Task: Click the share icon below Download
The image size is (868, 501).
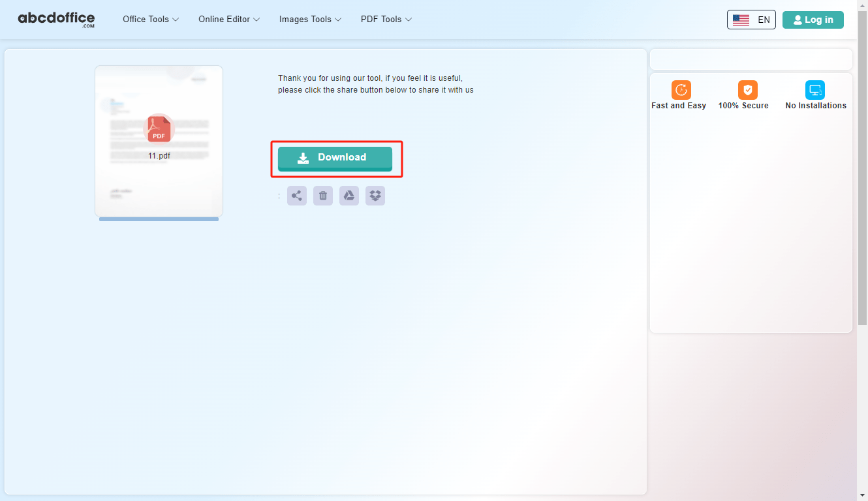Action: 297,196
